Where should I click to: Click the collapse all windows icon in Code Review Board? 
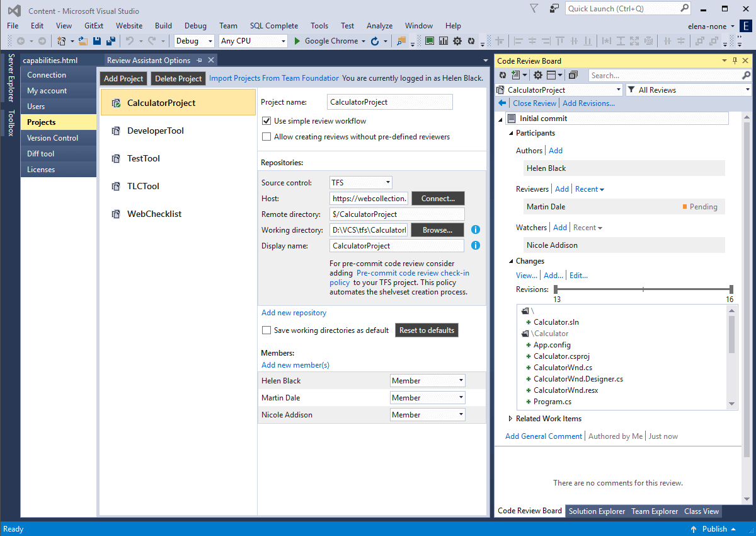tap(573, 75)
